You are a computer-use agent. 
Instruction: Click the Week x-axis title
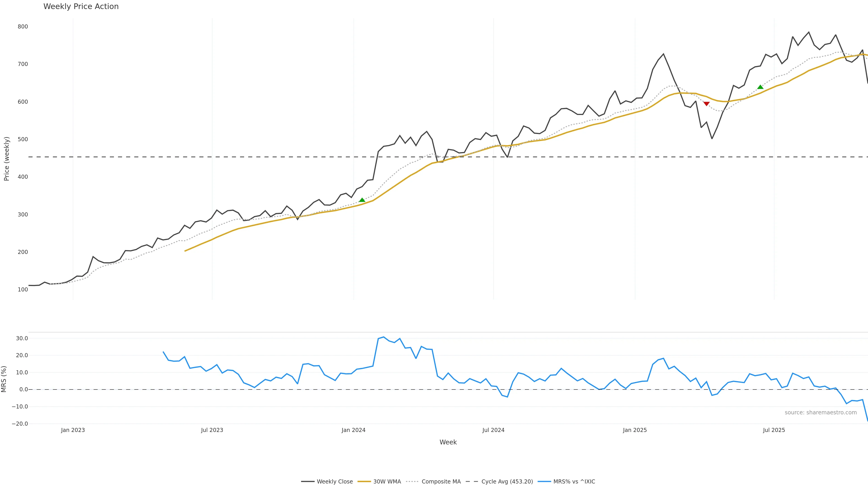pyautogui.click(x=448, y=442)
